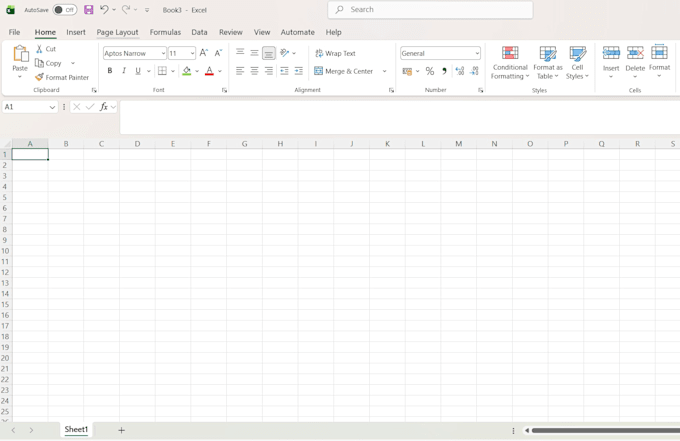Screen dimensions: 680x441
Task: Click the Copy button
Action: click(48, 63)
